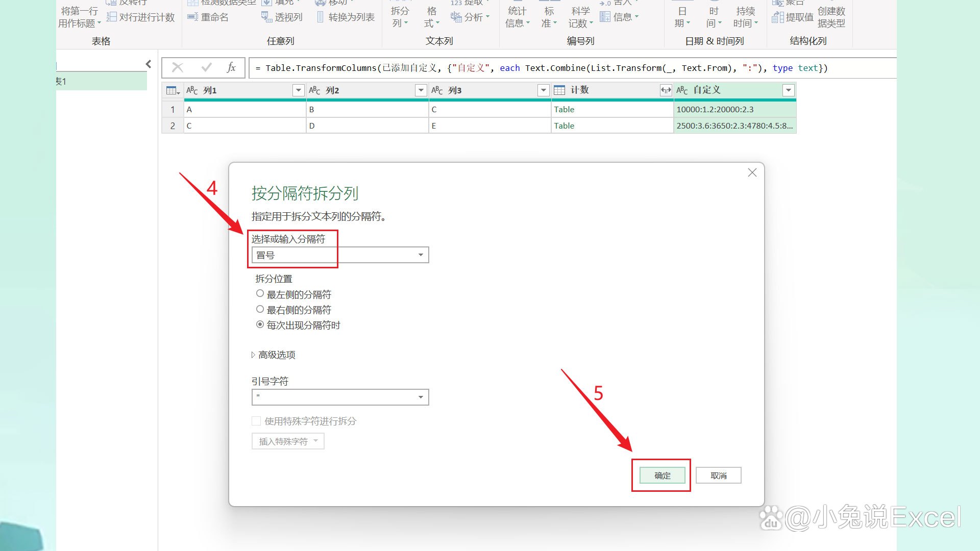Click the ABC type icon of 自定义 column
The height and width of the screenshot is (551, 980).
[682, 90]
